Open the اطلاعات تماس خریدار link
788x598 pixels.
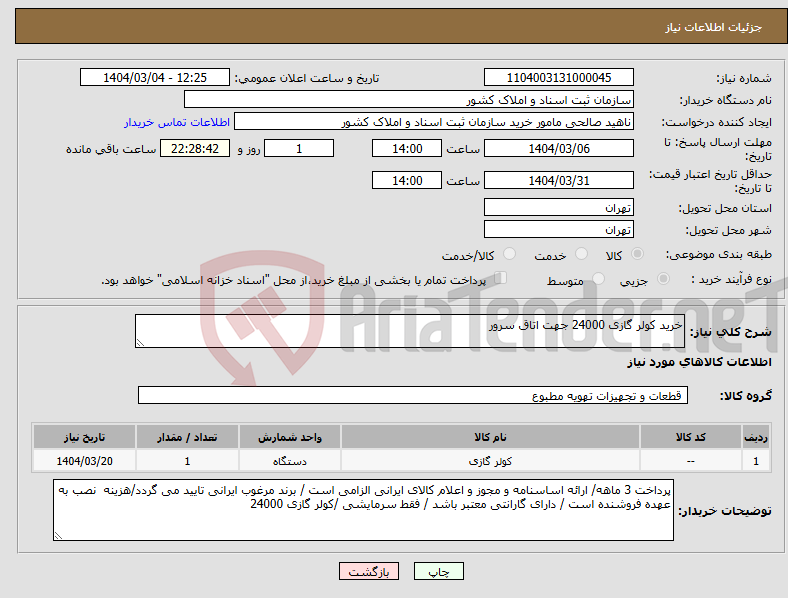coord(177,122)
